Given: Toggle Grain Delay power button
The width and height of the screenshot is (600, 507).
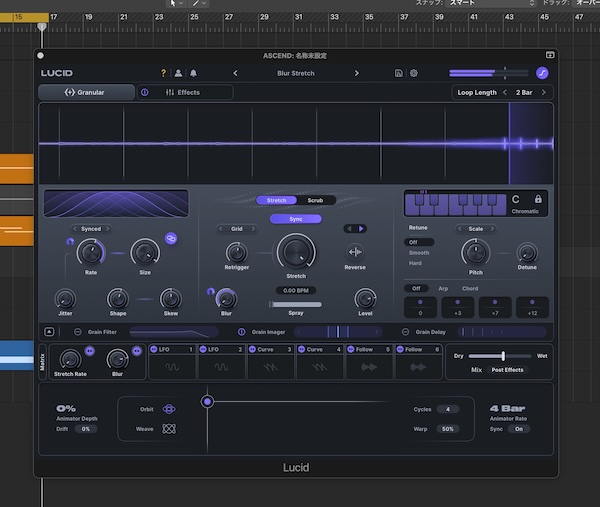Looking at the screenshot, I should [405, 332].
